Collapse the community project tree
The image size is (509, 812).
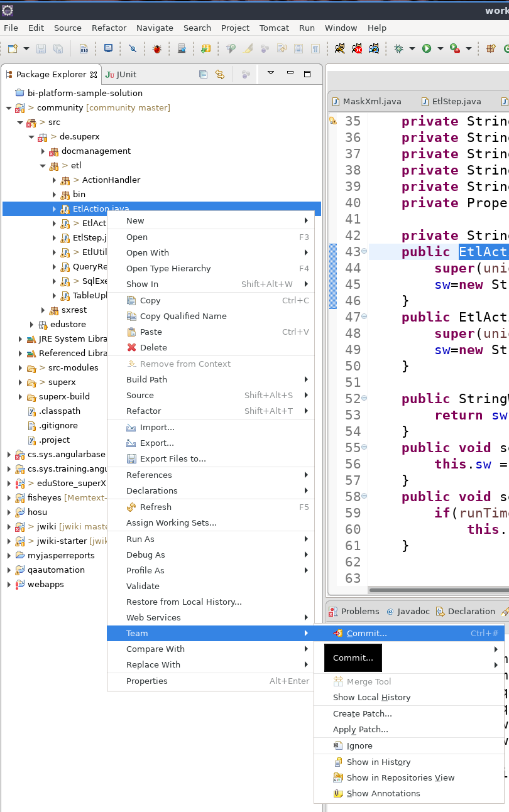click(9, 108)
